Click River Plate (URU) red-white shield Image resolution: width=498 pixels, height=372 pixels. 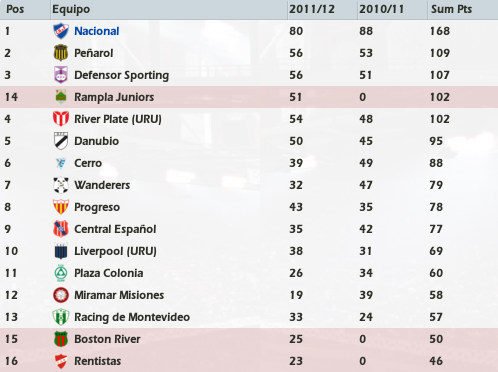coord(61,119)
